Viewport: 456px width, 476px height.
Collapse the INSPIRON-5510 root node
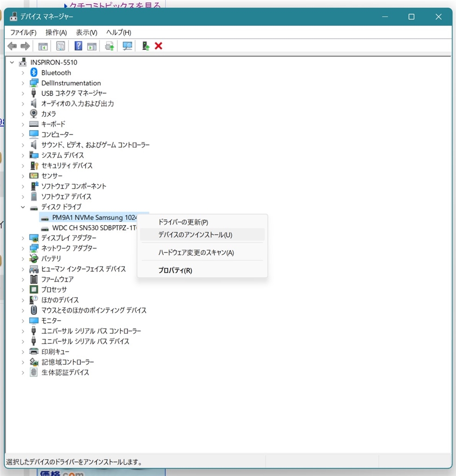(x=12, y=62)
